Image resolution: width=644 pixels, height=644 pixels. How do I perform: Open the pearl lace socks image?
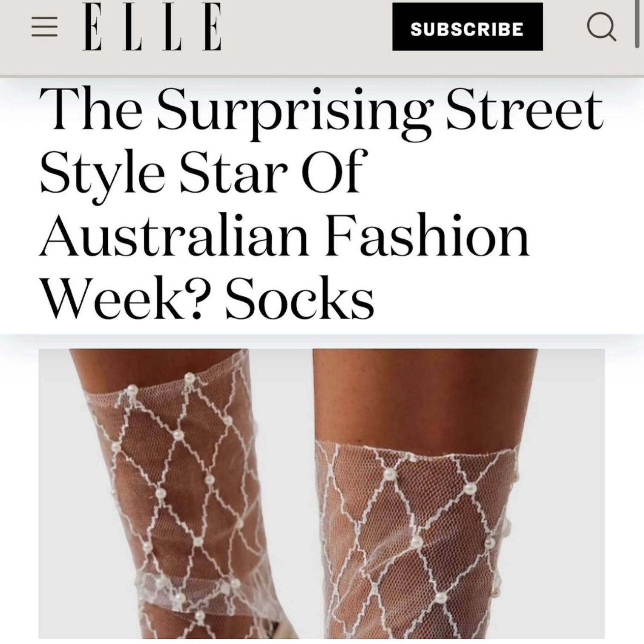click(322, 494)
